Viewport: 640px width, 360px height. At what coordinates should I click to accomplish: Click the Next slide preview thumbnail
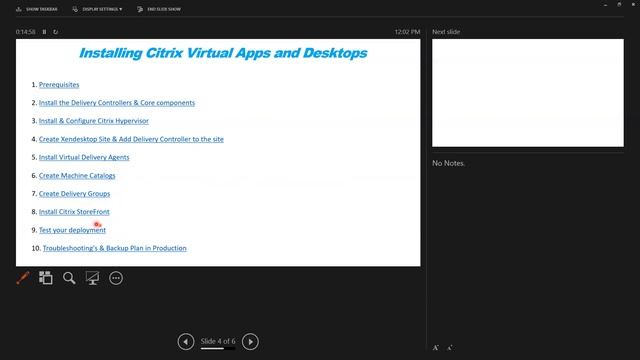point(528,93)
